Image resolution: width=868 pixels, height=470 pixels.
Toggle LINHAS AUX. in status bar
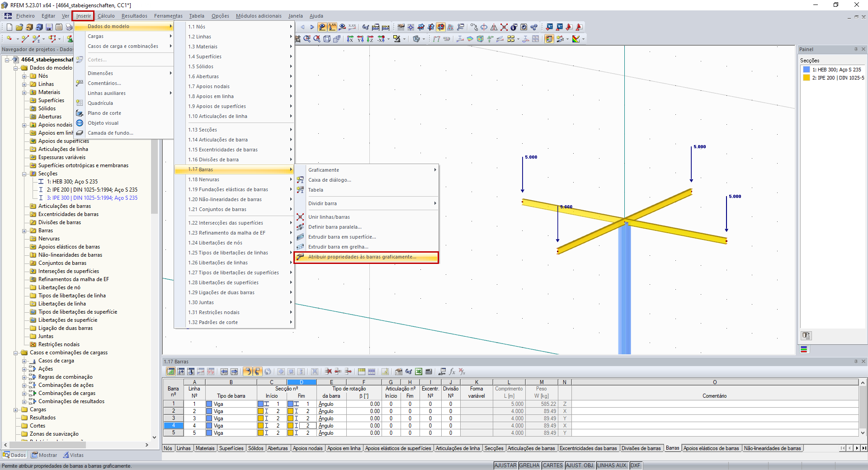[x=612, y=465]
